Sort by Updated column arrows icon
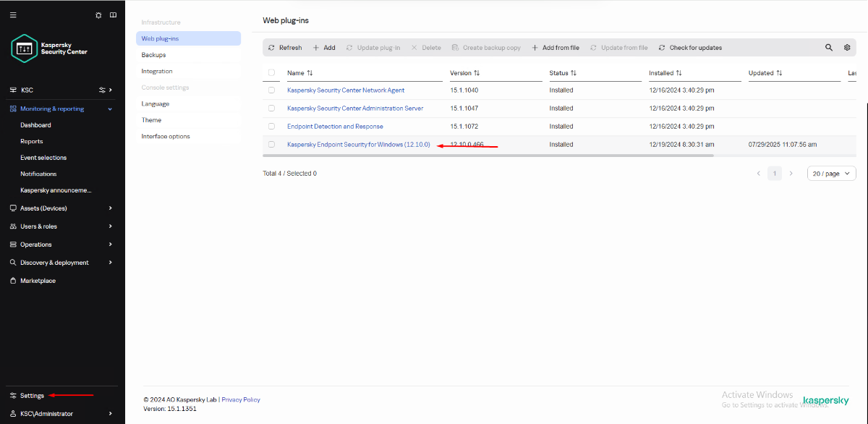Viewport: 868px width, 424px height. click(780, 73)
